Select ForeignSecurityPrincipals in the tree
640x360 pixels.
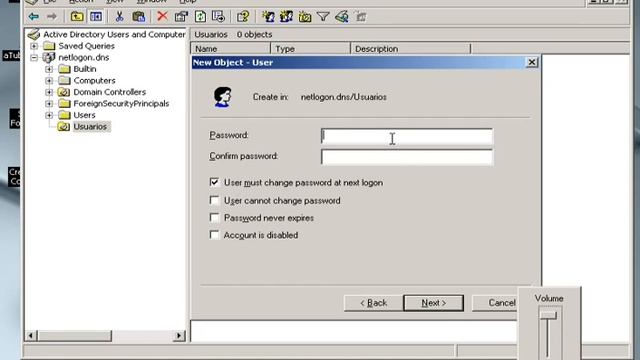[121, 104]
